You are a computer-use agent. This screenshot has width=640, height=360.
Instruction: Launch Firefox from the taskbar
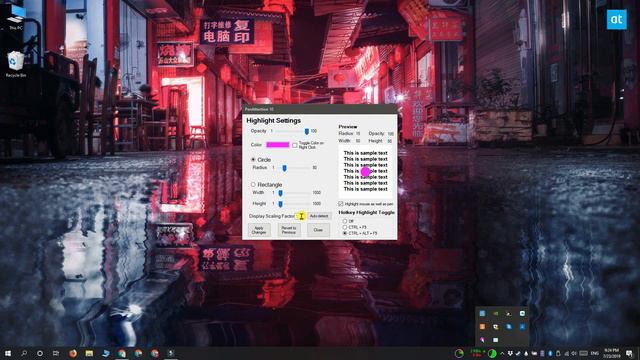(x=73, y=353)
